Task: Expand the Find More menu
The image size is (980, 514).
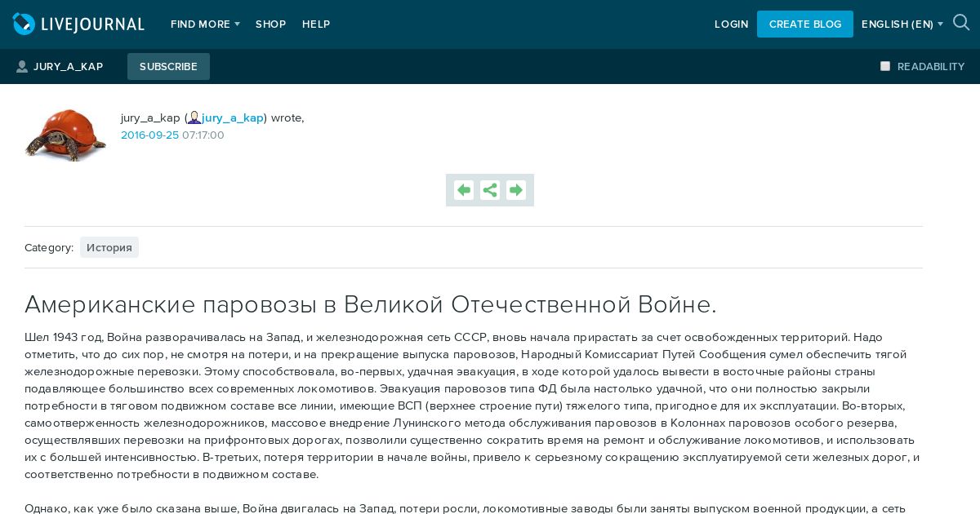Action: 205,24
